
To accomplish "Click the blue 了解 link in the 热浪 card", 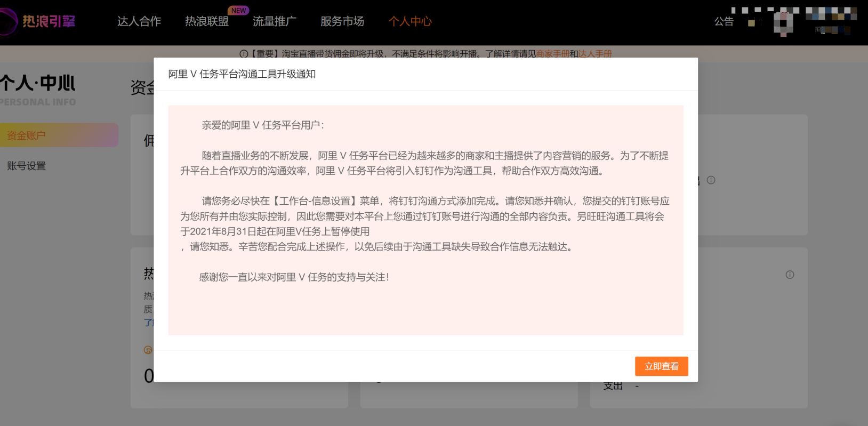I will (x=149, y=323).
